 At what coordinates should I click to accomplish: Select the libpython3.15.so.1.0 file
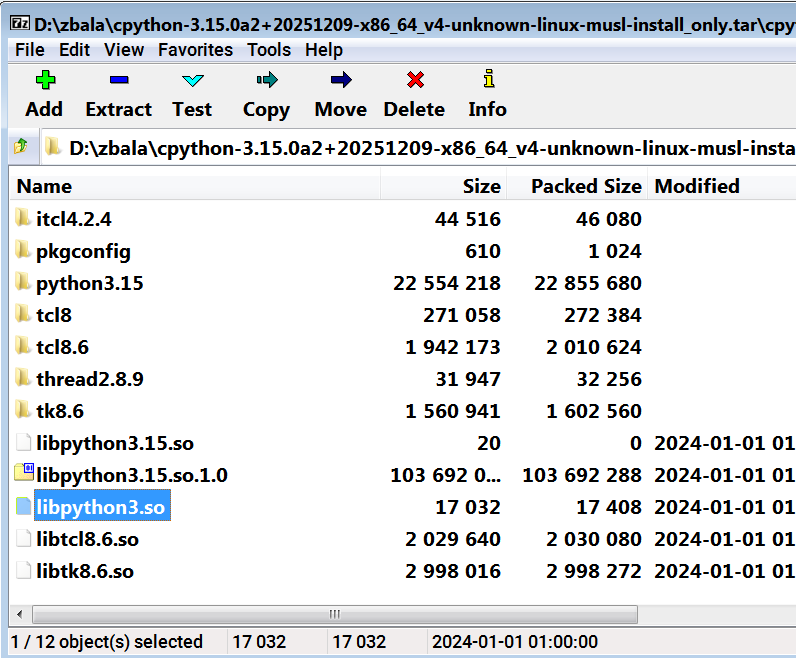point(131,475)
